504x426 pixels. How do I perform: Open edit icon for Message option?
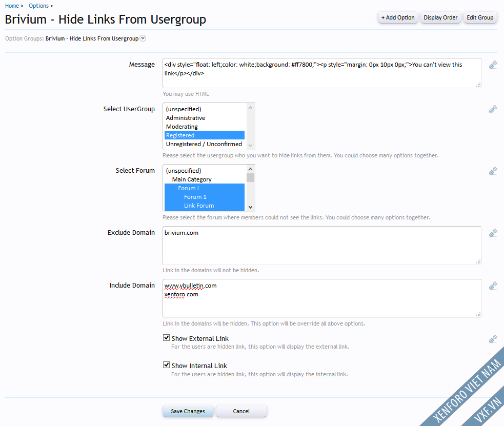[x=493, y=65]
